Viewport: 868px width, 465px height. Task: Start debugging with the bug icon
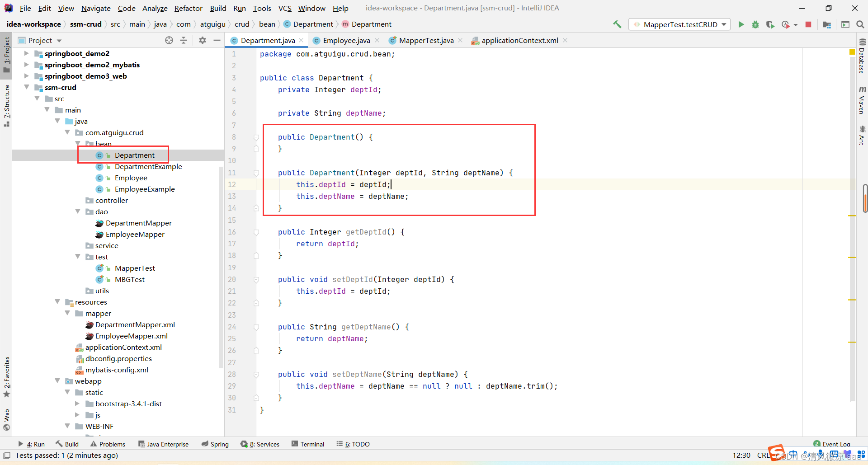click(x=755, y=24)
